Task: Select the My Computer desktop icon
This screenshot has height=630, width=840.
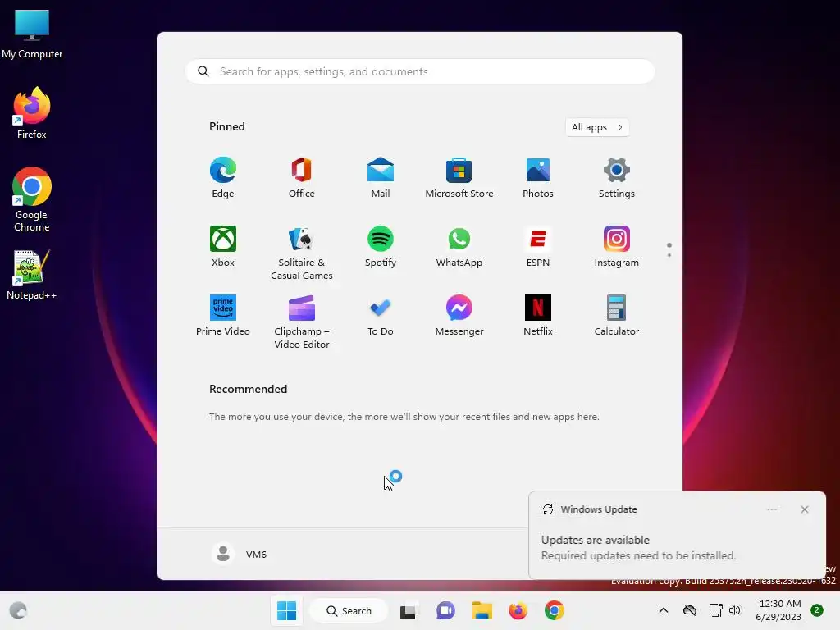Action: [x=32, y=34]
